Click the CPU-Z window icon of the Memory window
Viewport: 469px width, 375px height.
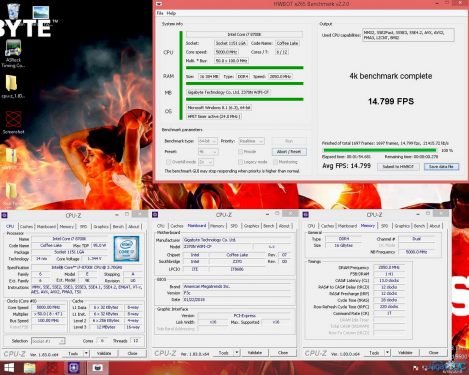coord(306,215)
